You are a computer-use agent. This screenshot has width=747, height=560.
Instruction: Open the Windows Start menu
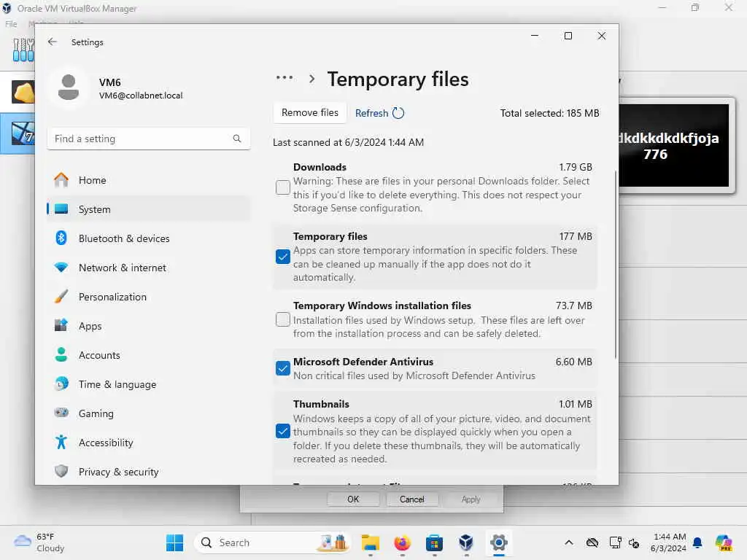pos(174,542)
